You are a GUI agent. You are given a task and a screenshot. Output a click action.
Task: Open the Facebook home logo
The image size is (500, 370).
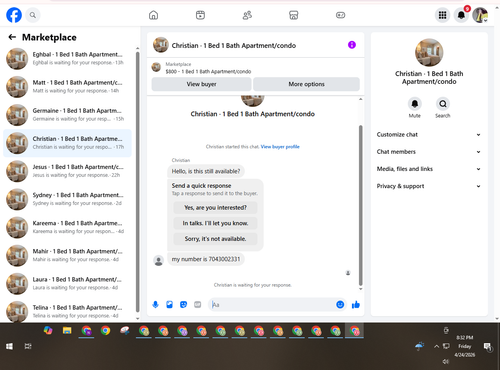(14, 15)
